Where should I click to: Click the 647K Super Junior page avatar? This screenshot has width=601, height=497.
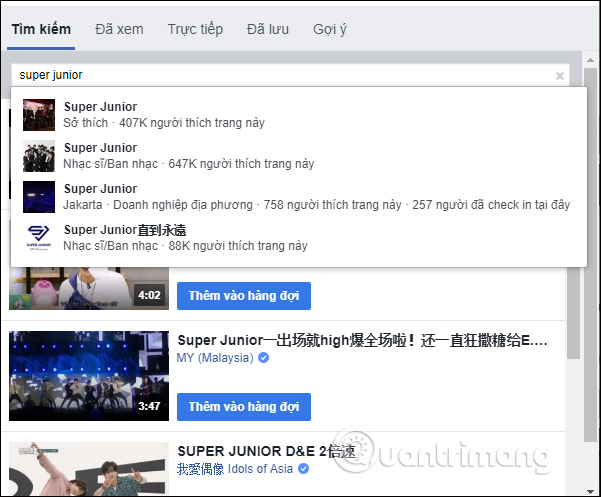tap(39, 156)
